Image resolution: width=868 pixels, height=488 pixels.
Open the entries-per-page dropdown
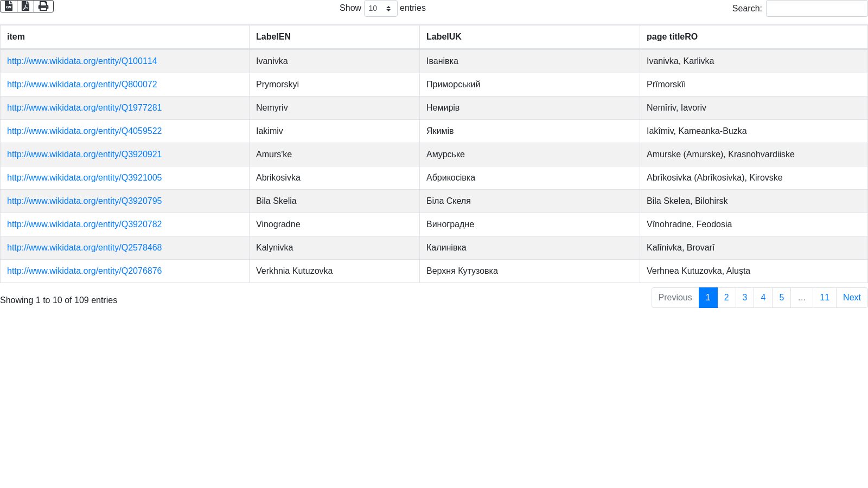tap(380, 8)
